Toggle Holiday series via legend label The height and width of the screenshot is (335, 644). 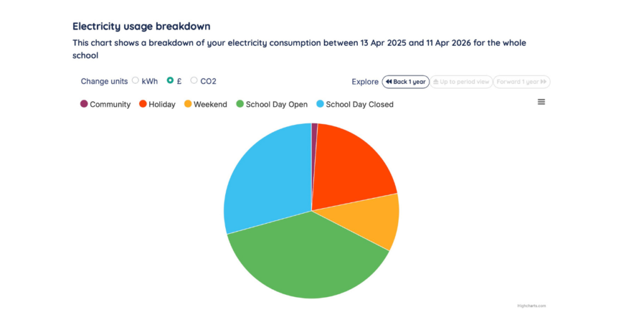pos(162,104)
